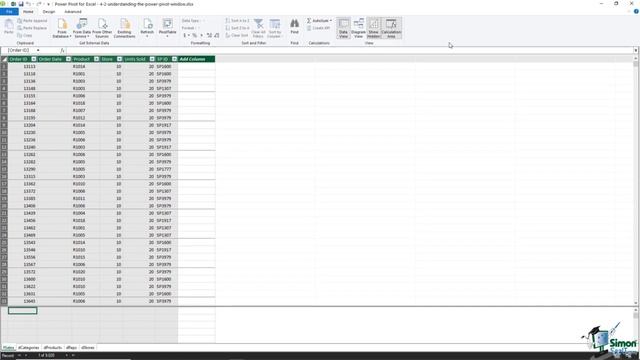
Task: Click the fx formula button
Action: [x=62, y=51]
